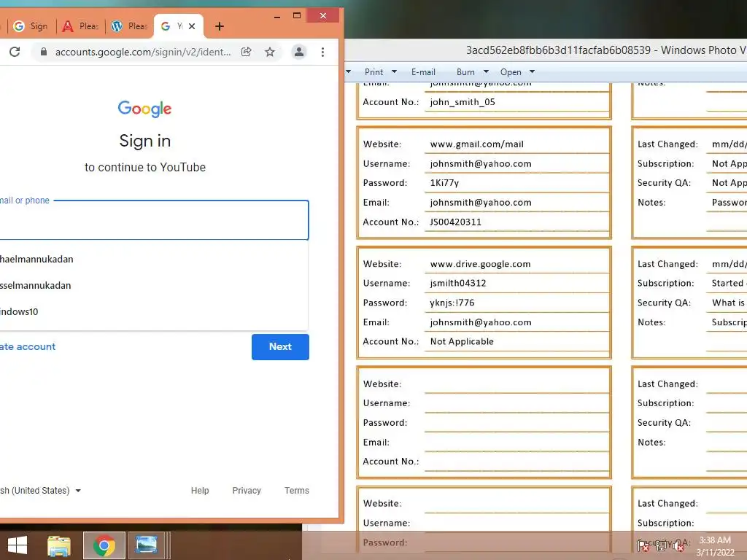
Task: Minimize the Chrome window
Action: 276,16
